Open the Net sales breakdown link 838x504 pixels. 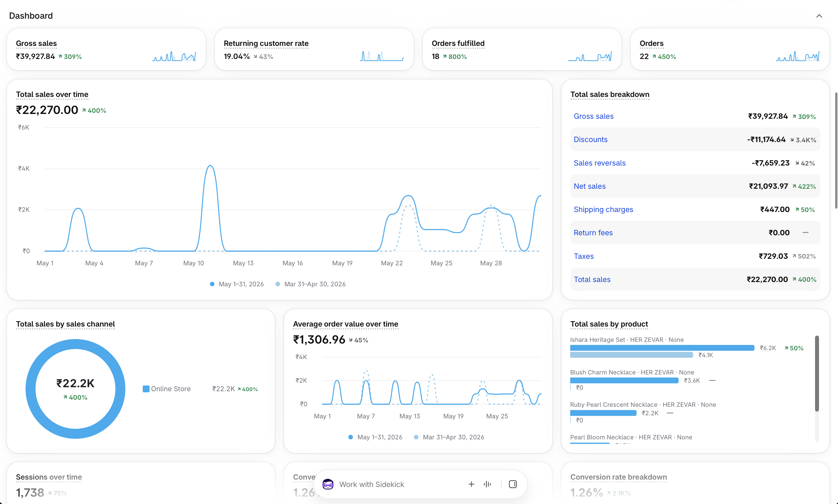click(x=589, y=186)
